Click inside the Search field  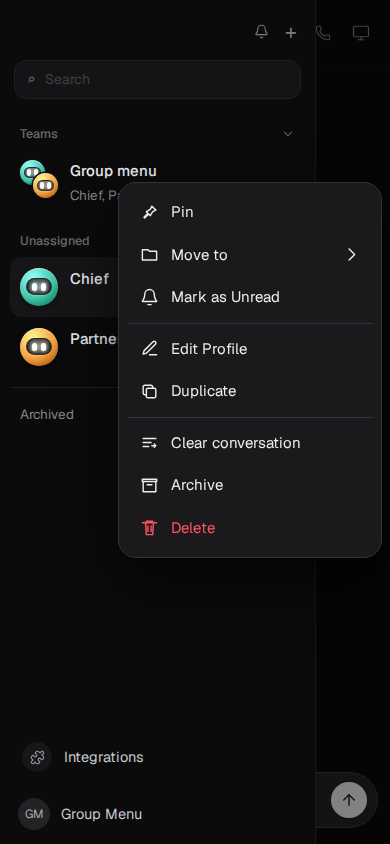click(157, 80)
